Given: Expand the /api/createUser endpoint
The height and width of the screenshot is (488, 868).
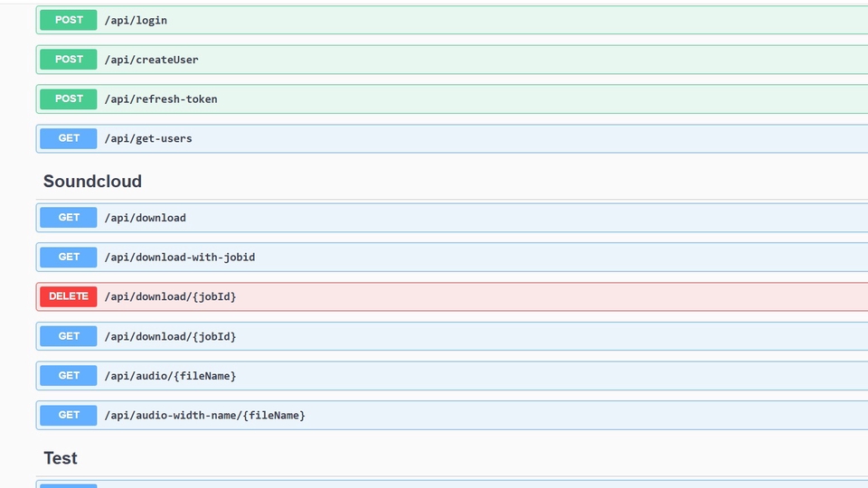Looking at the screenshot, I should [151, 60].
